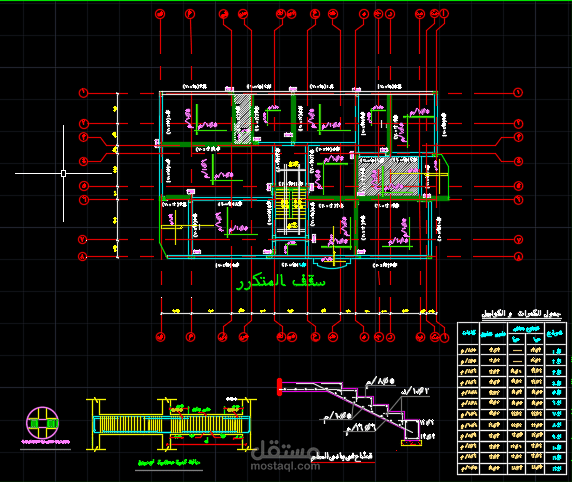572x482 pixels.
Task: Select the green plan title سقف المتكرر
Action: 281,282
